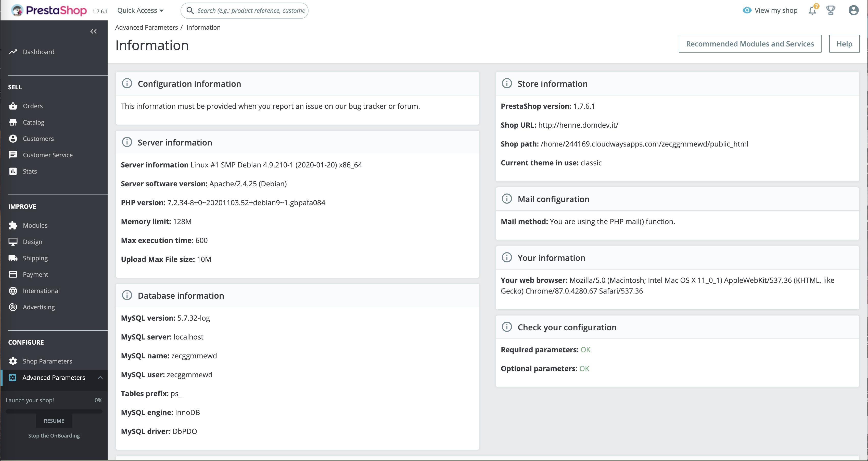Click the Customer Service chat icon
Viewport: 868px width, 461px height.
pyautogui.click(x=13, y=155)
